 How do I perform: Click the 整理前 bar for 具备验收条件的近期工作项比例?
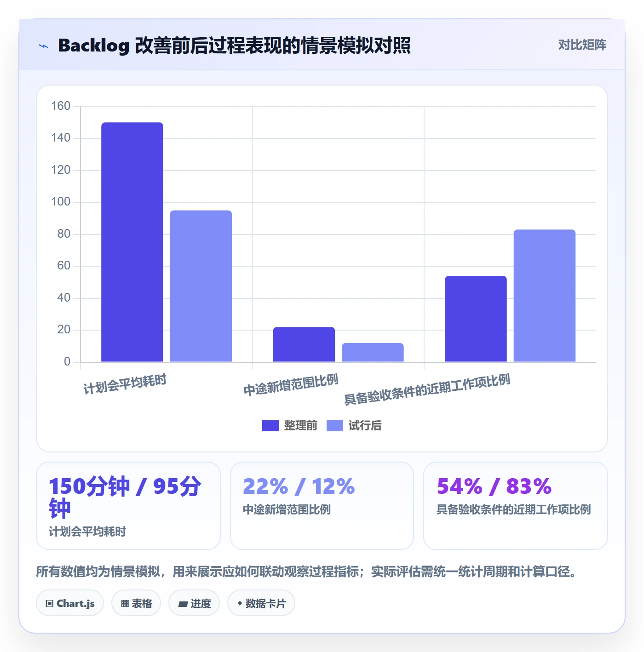476,319
